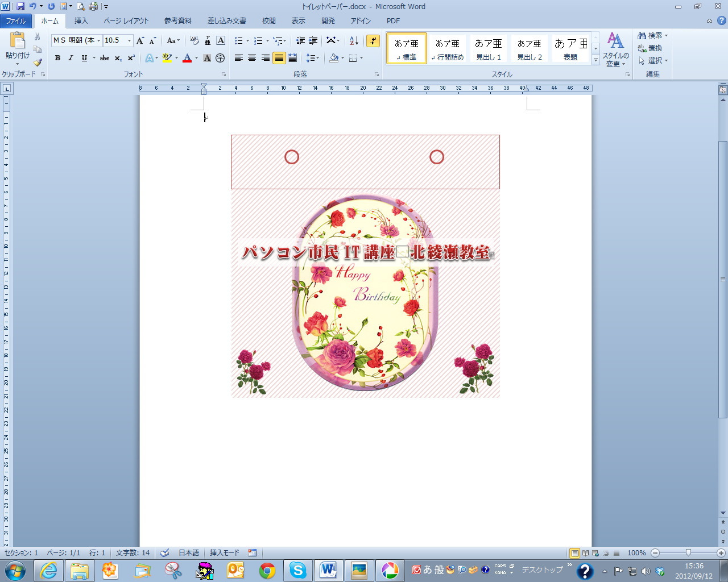Click Align Right icon

pos(266,58)
